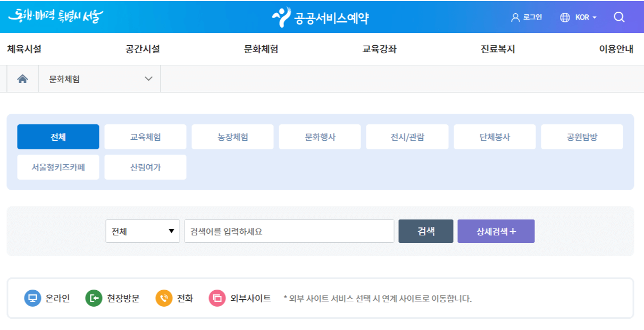644x330 pixels.
Task: Open the 전체 search field dropdown
Action: click(x=143, y=231)
